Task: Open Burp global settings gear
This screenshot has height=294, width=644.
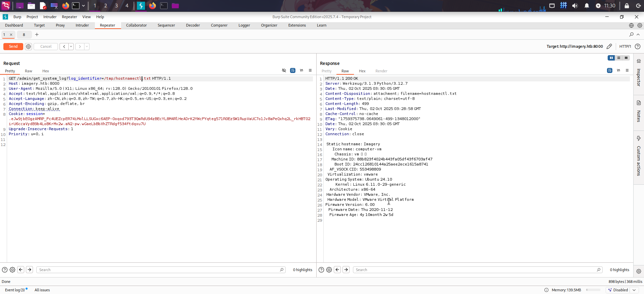Action: (x=640, y=25)
